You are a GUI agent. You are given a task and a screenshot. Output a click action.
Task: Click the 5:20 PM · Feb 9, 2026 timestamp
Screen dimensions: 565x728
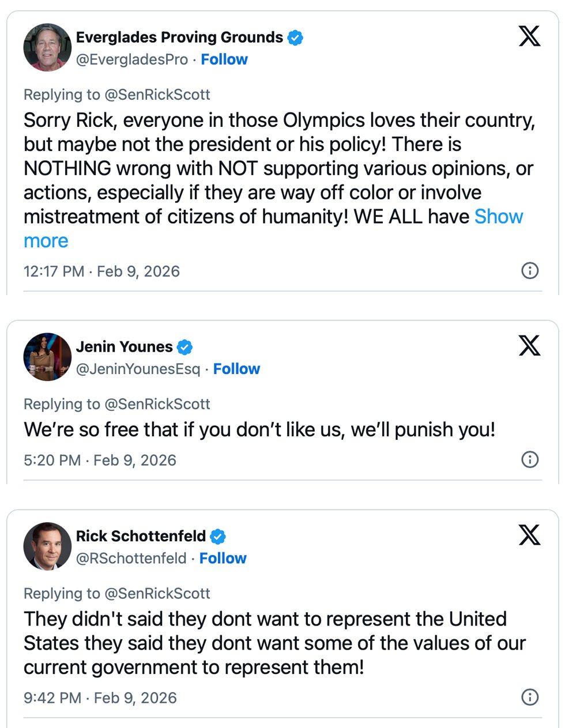(x=100, y=461)
